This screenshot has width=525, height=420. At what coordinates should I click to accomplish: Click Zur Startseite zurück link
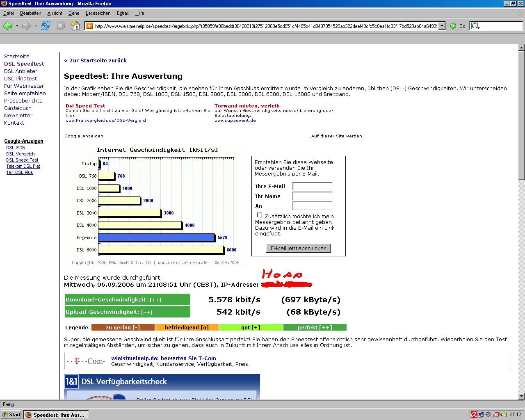[95, 60]
